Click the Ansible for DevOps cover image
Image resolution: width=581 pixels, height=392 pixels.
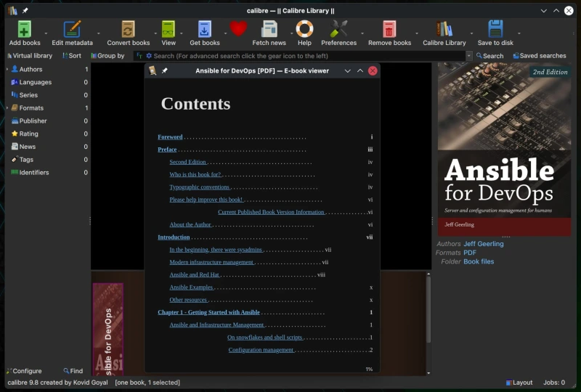tap(504, 149)
